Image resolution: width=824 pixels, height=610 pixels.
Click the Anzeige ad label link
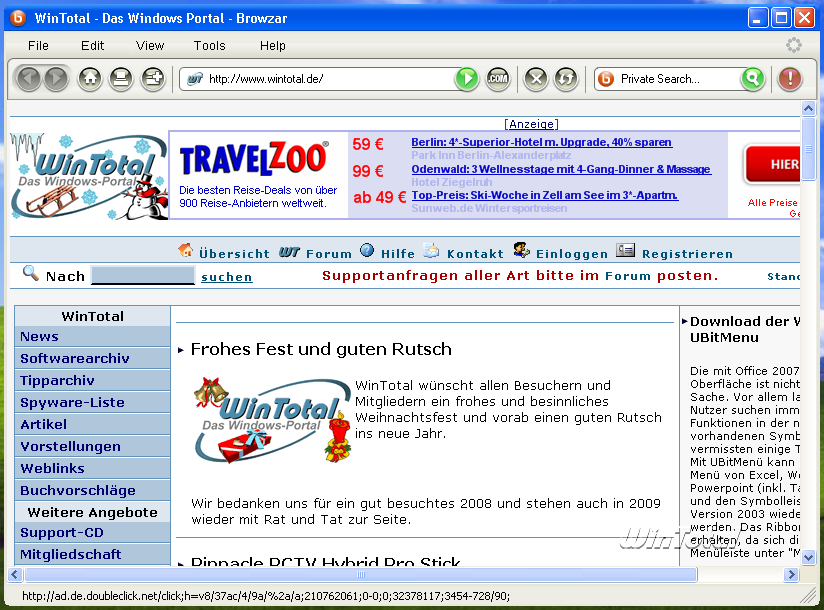(531, 124)
